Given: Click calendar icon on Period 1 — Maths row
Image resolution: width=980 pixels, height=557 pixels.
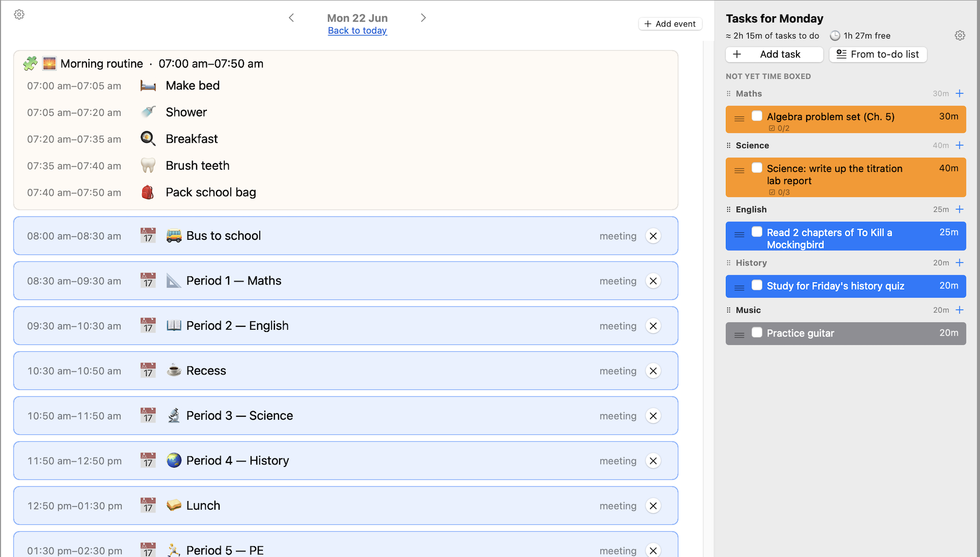Looking at the screenshot, I should 148,281.
